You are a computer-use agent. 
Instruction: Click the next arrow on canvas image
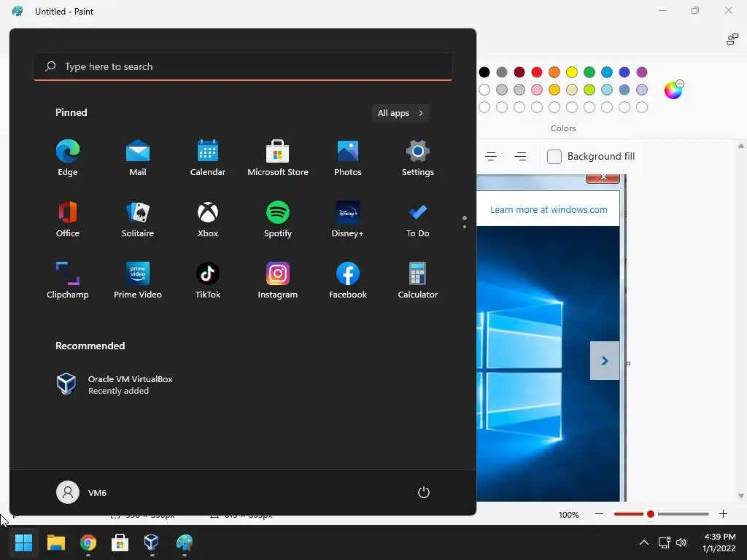pos(605,360)
